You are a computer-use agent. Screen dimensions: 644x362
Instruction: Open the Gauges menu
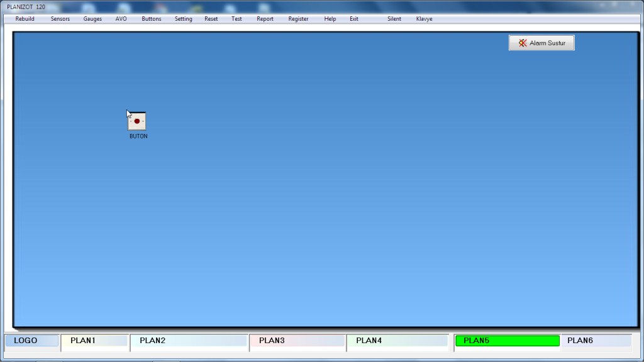(x=92, y=19)
